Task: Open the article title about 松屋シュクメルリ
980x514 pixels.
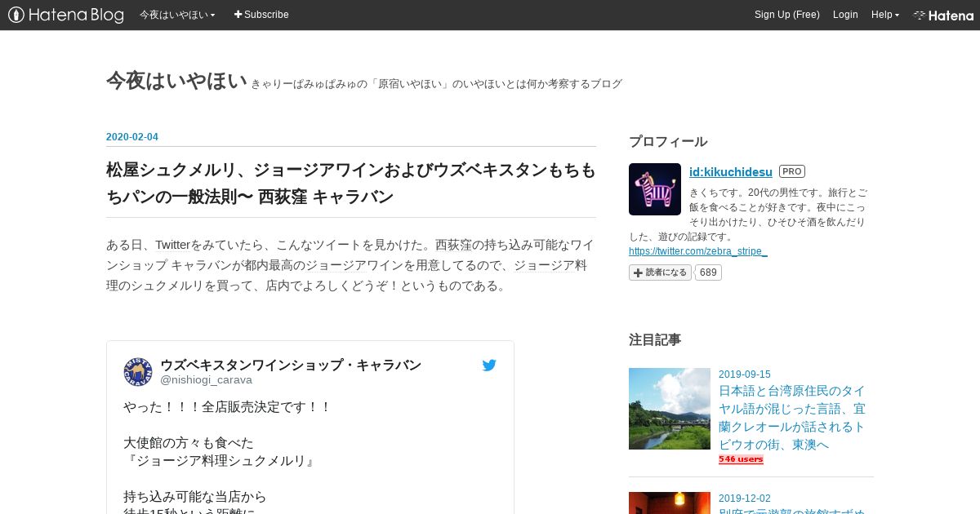Action: coord(351,184)
